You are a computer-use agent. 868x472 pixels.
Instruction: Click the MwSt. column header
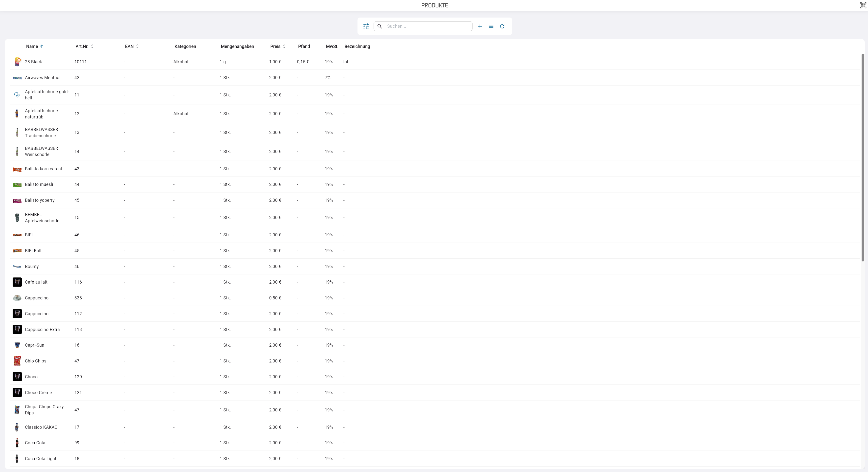pyautogui.click(x=332, y=46)
